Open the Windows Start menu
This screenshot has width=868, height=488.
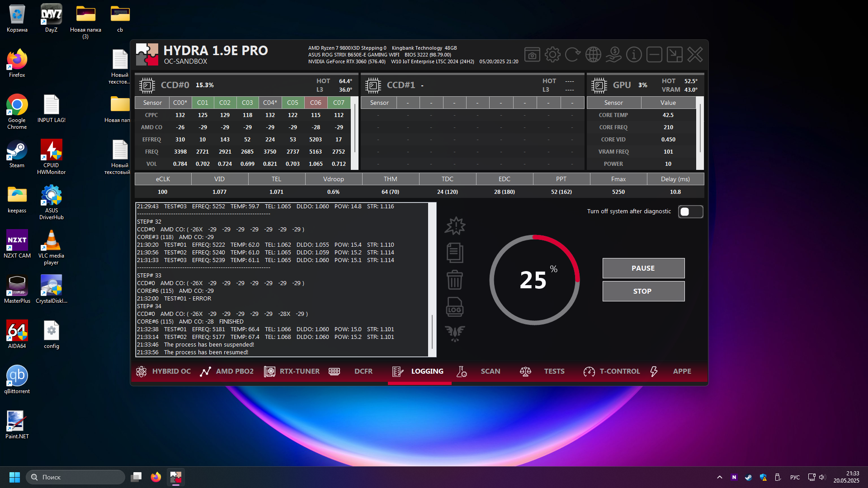click(14, 477)
